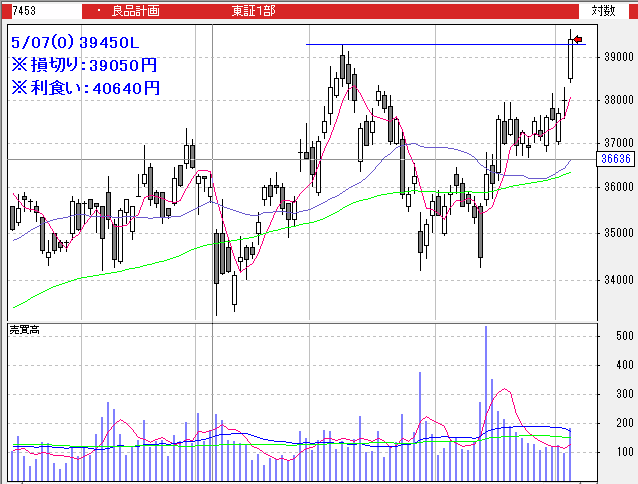Screen dimensions: 638x484
Task: Click the 利食い 40640円 take-profit text
Action: click(x=85, y=87)
